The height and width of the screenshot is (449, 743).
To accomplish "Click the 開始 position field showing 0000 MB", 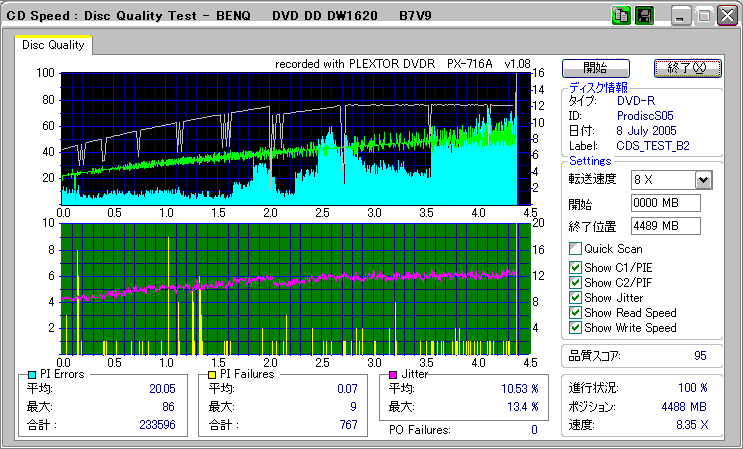I will (665, 203).
